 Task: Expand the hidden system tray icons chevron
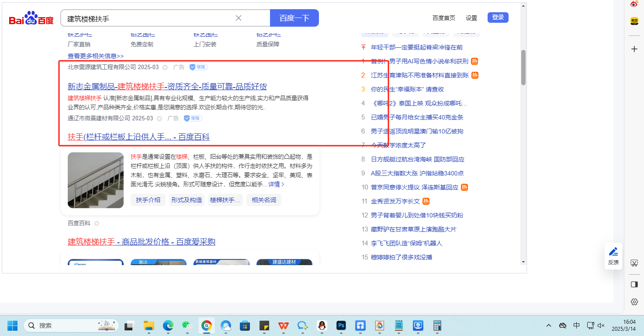tap(549, 325)
